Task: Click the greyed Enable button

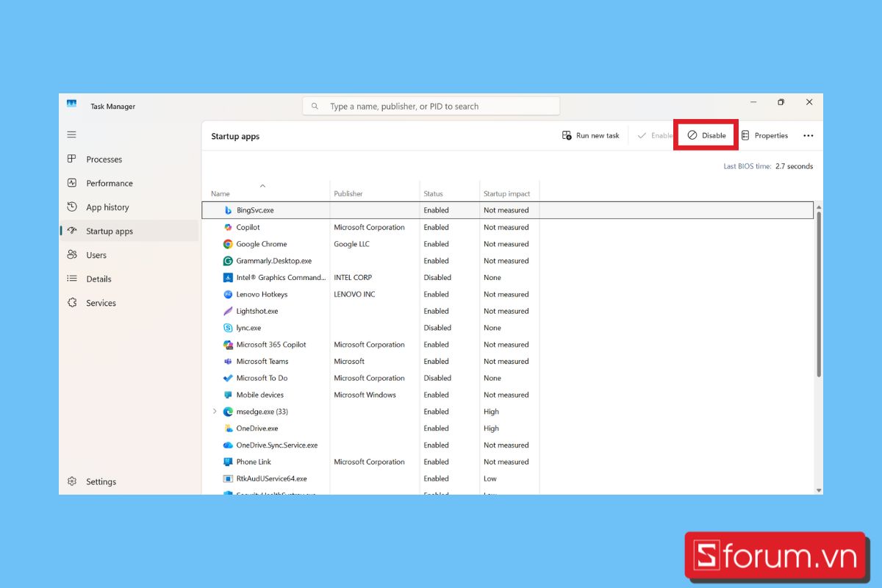Action: point(654,135)
